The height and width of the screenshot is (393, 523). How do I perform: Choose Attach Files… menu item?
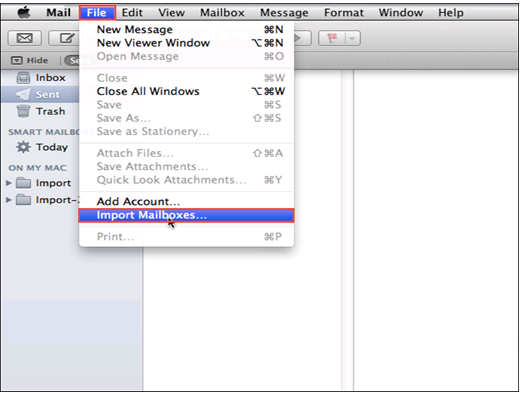(186, 153)
